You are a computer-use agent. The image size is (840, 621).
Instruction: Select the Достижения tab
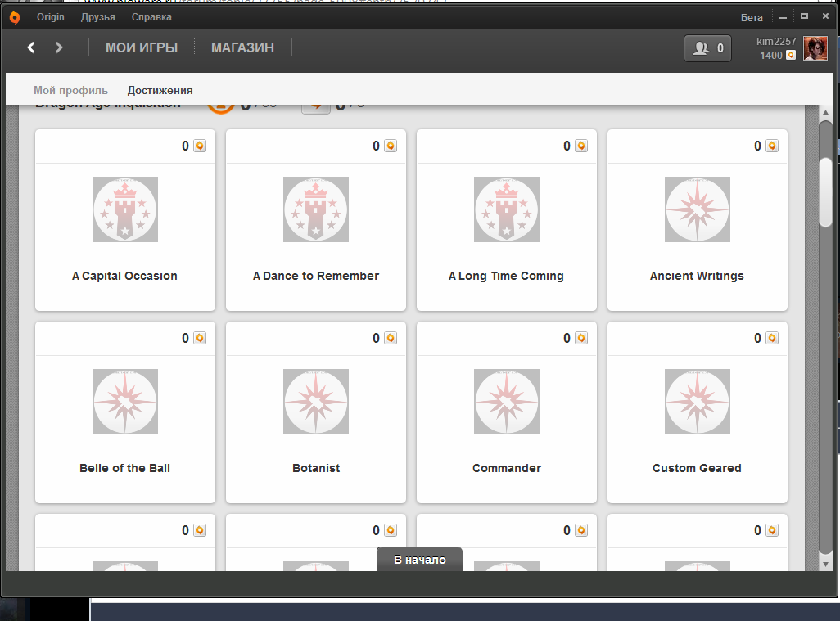point(160,91)
